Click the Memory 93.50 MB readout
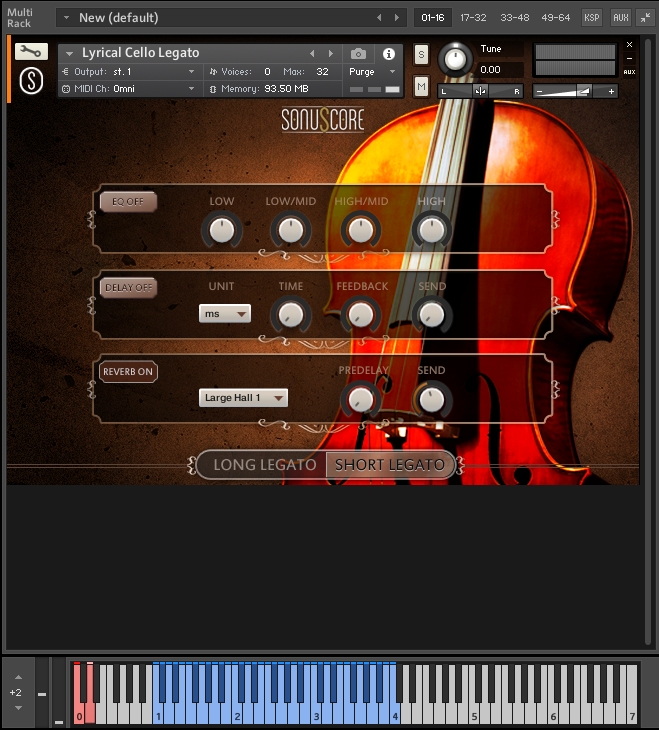 coord(265,88)
